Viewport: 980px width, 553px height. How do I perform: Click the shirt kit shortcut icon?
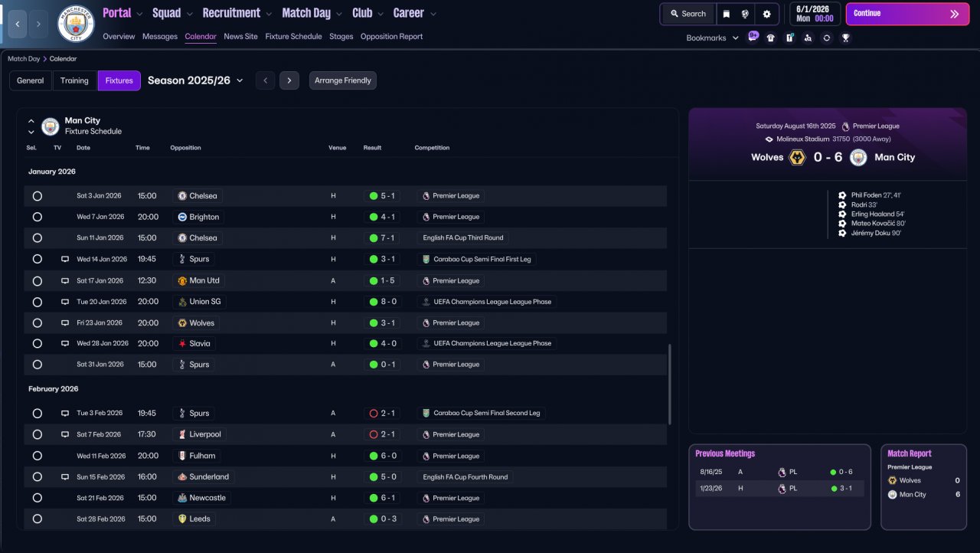click(770, 38)
